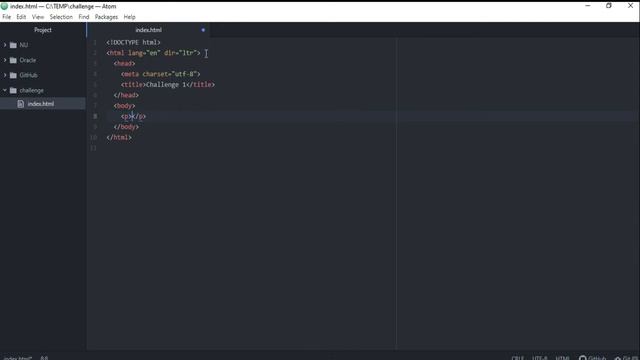
Task: Open the Edit menu
Action: (21, 17)
